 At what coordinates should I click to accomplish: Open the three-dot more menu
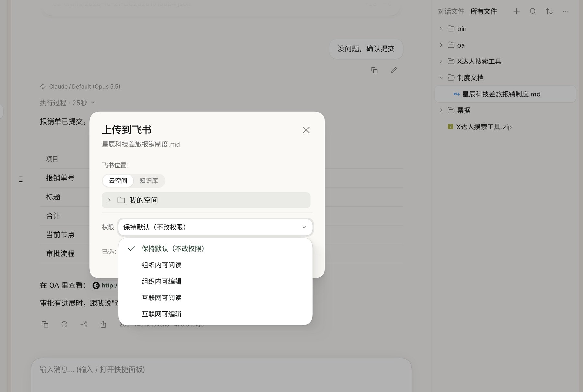(566, 11)
